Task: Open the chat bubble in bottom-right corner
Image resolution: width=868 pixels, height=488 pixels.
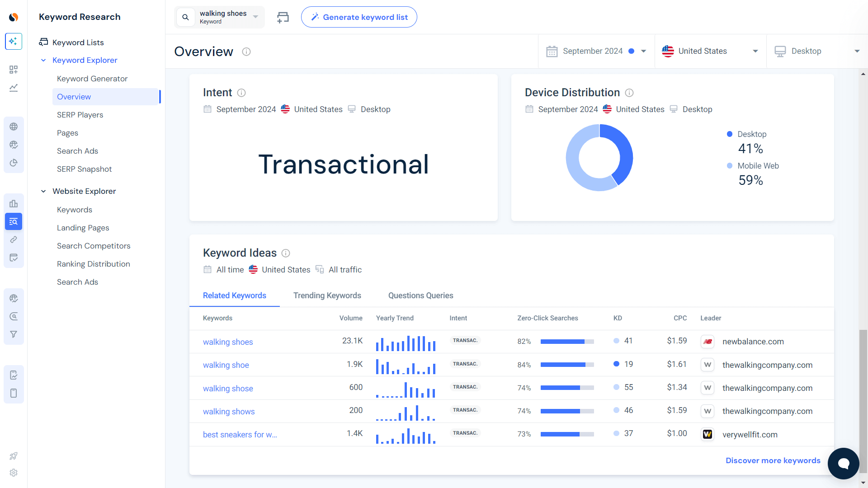Action: [843, 464]
